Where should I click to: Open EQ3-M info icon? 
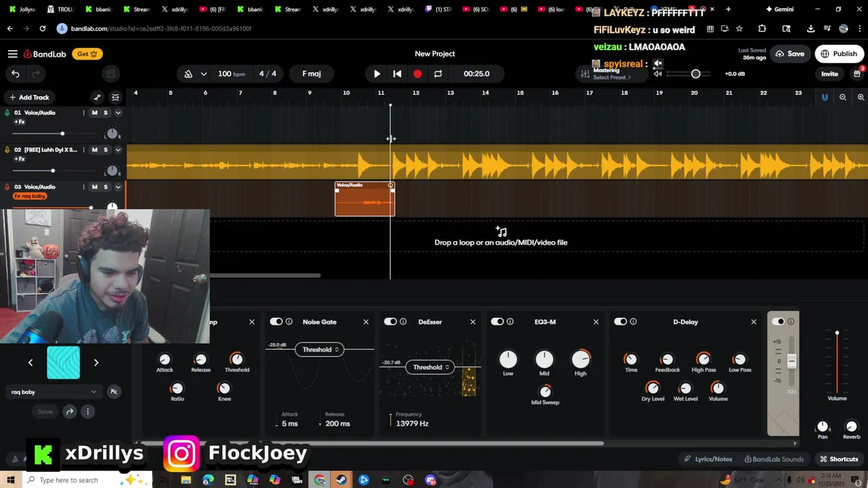click(510, 322)
